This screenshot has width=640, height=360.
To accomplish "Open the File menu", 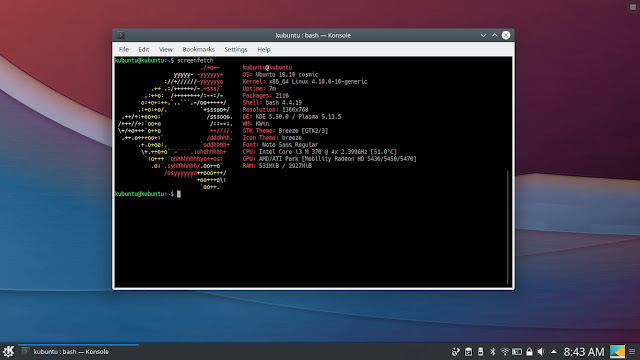I will point(124,49).
